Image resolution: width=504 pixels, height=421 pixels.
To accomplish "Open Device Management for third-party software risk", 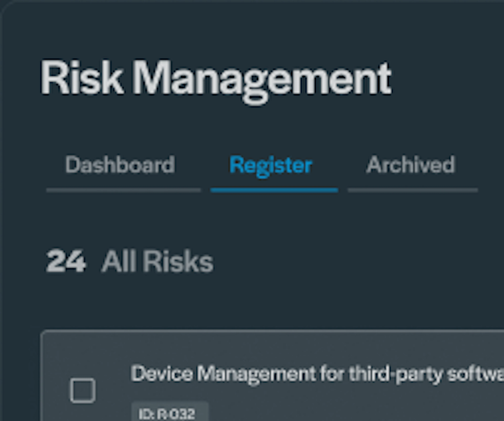I will (317, 374).
